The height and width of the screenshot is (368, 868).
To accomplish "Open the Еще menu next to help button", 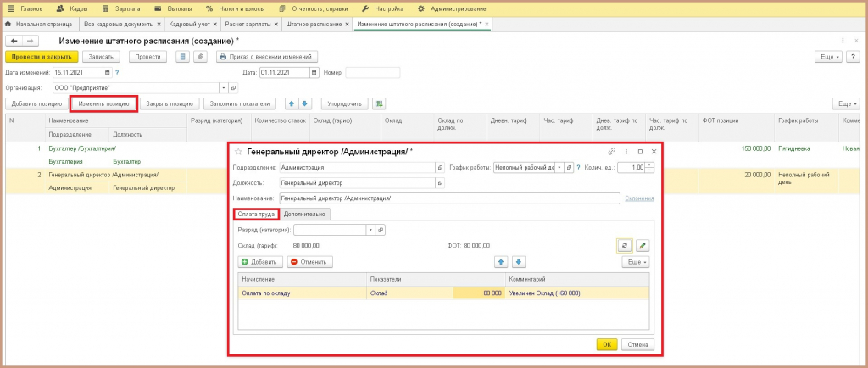I will [828, 57].
